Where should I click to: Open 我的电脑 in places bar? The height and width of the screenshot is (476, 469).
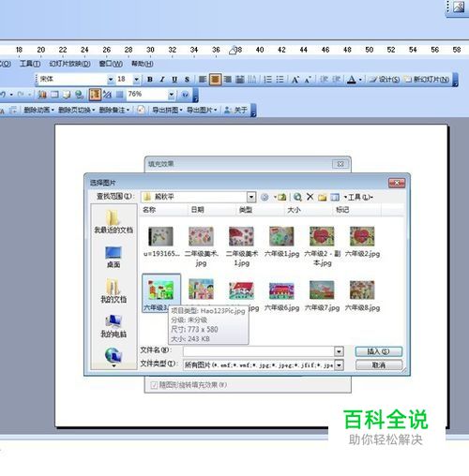(x=113, y=326)
